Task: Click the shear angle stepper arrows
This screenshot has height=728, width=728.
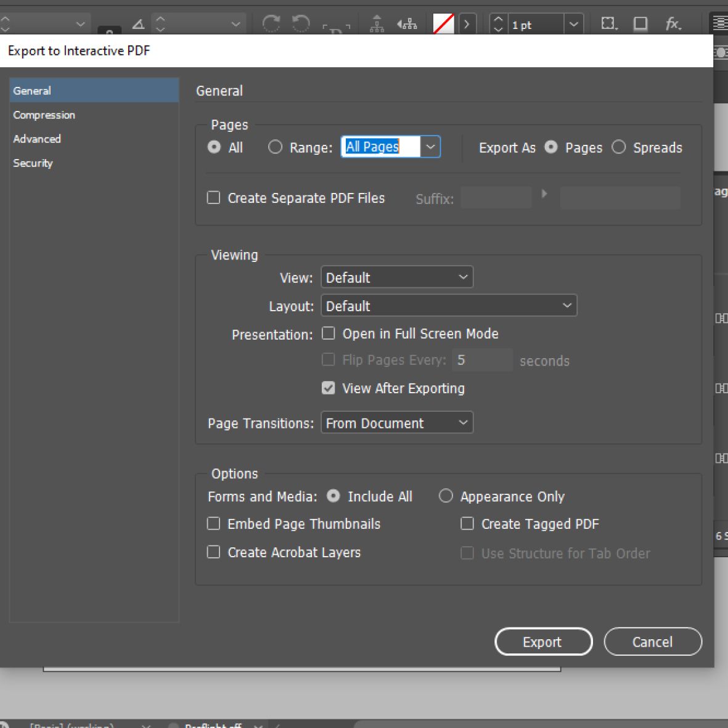Action: pyautogui.click(x=160, y=23)
